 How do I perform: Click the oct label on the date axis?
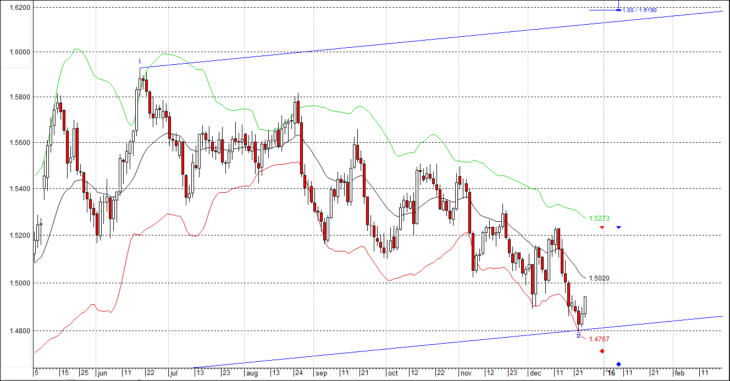(393, 373)
